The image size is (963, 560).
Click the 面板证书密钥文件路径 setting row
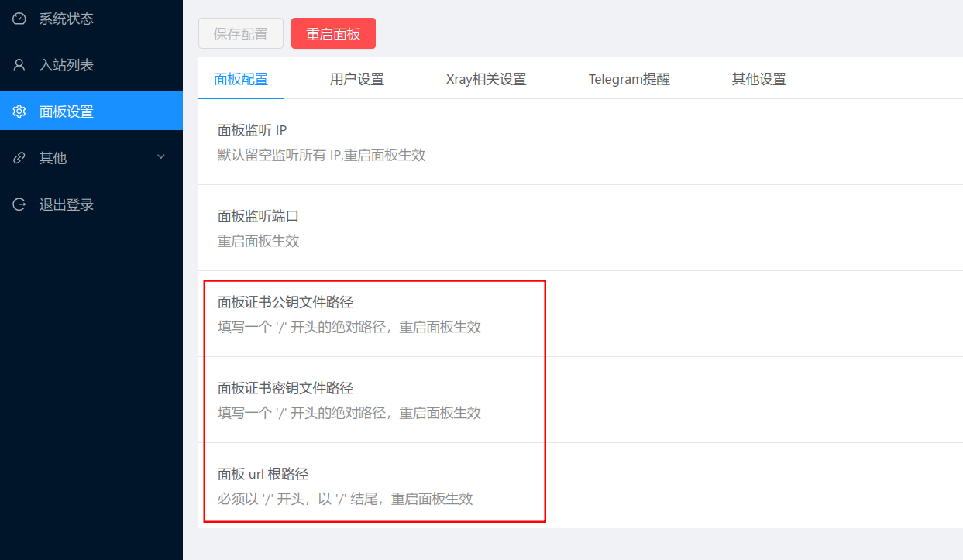349,400
